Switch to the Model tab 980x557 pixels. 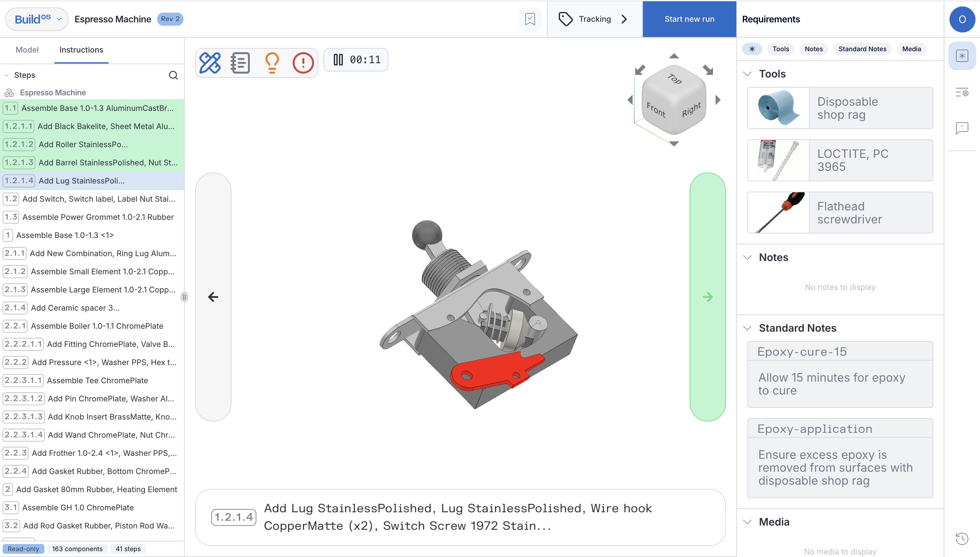(27, 50)
